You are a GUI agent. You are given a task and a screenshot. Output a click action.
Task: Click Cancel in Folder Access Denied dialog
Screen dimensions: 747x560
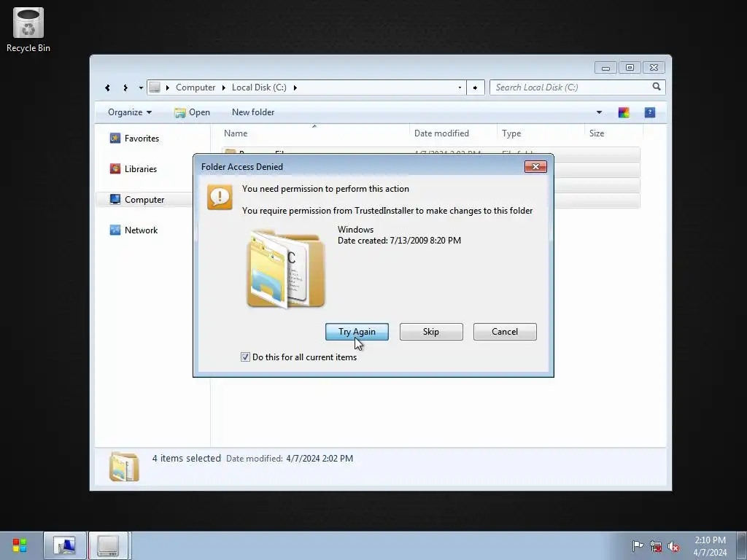click(x=505, y=332)
